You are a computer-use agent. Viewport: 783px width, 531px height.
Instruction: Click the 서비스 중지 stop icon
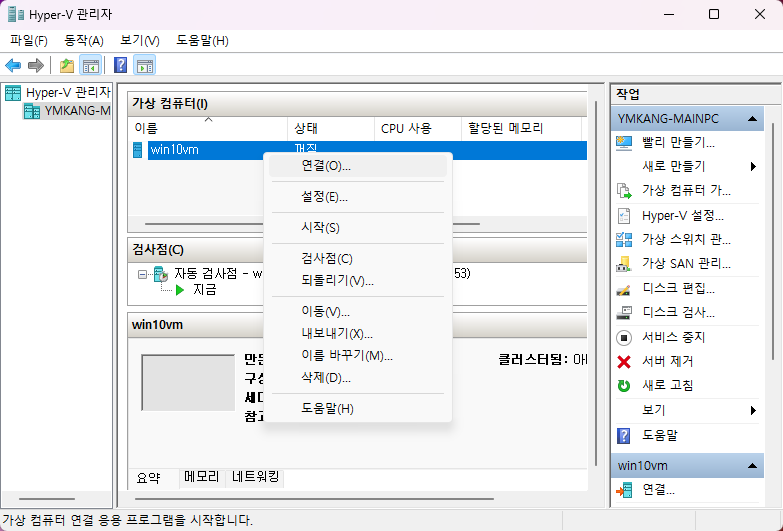tap(624, 338)
